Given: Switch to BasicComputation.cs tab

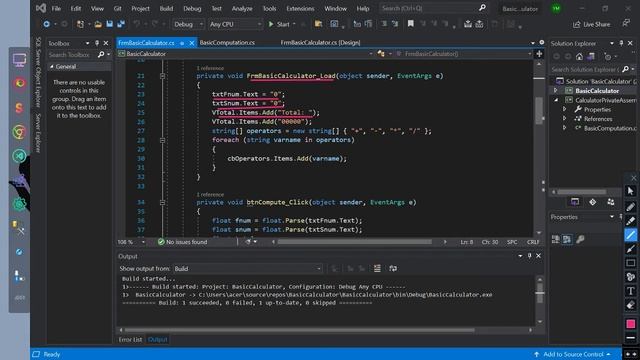Looking at the screenshot, I should (x=227, y=42).
